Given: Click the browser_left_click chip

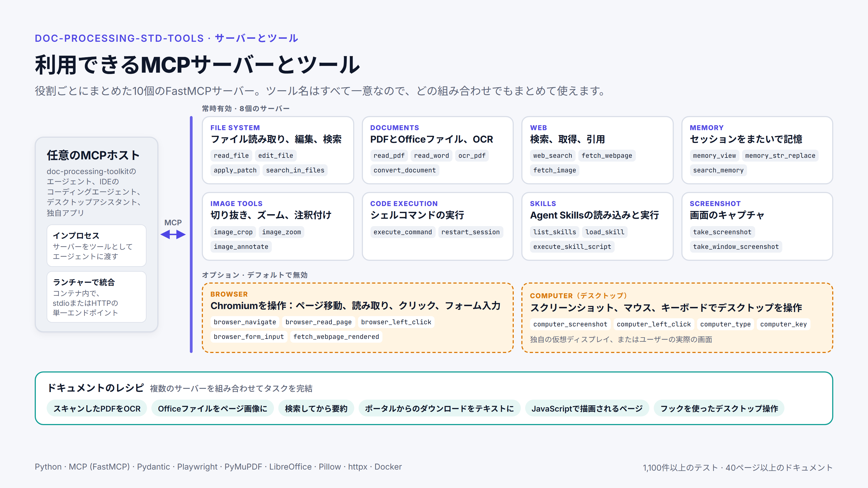Looking at the screenshot, I should pos(396,322).
